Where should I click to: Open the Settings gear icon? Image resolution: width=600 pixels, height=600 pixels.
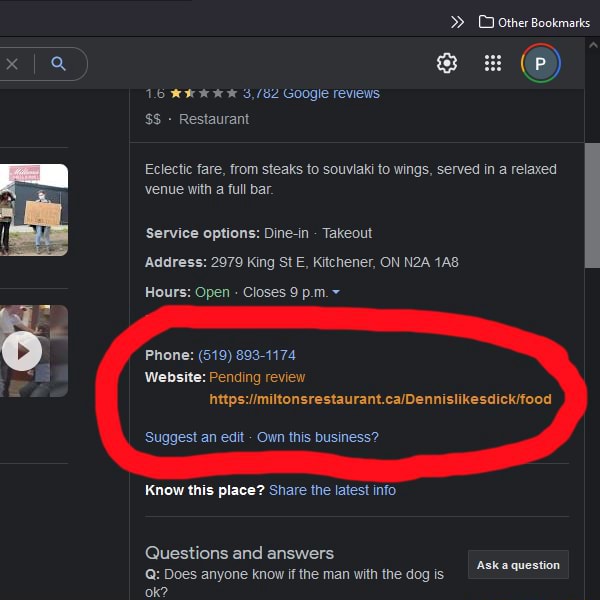pos(447,63)
